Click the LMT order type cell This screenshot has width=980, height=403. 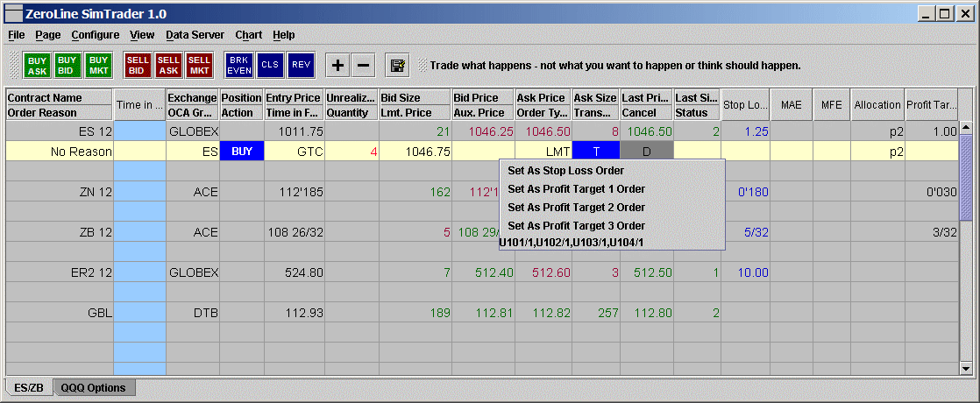(x=543, y=152)
